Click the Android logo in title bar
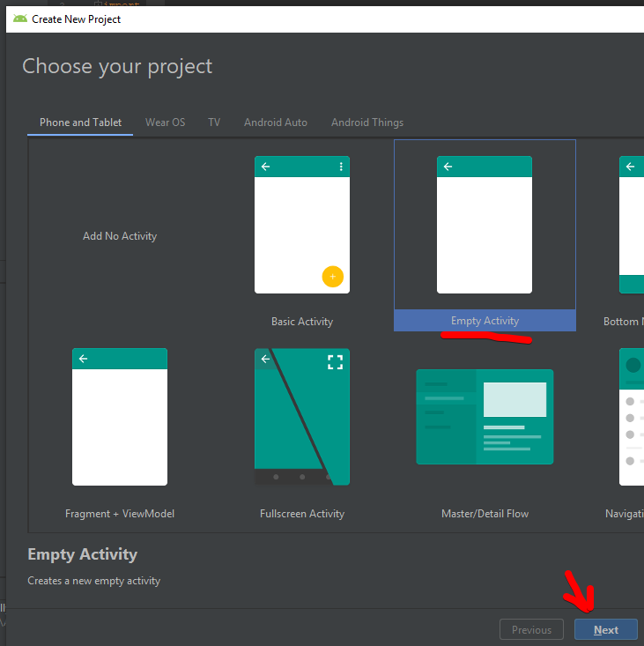Viewport: 644px width, 646px height. click(19, 19)
